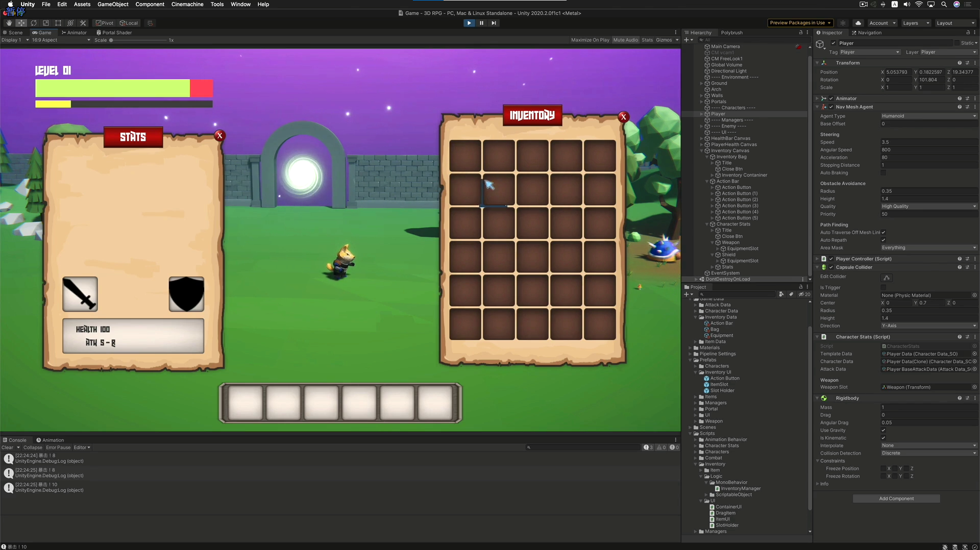Uncheck Auto Repath under Path Finding

884,240
